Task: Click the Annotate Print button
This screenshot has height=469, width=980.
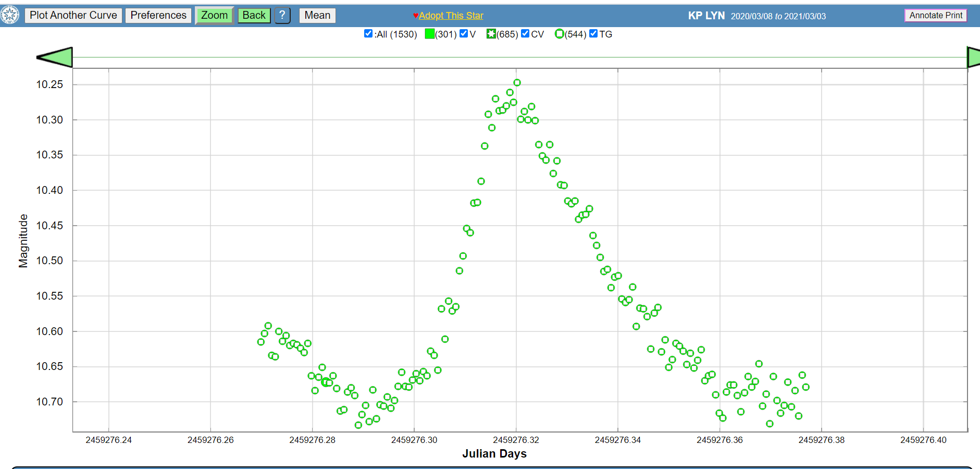Action: 936,15
